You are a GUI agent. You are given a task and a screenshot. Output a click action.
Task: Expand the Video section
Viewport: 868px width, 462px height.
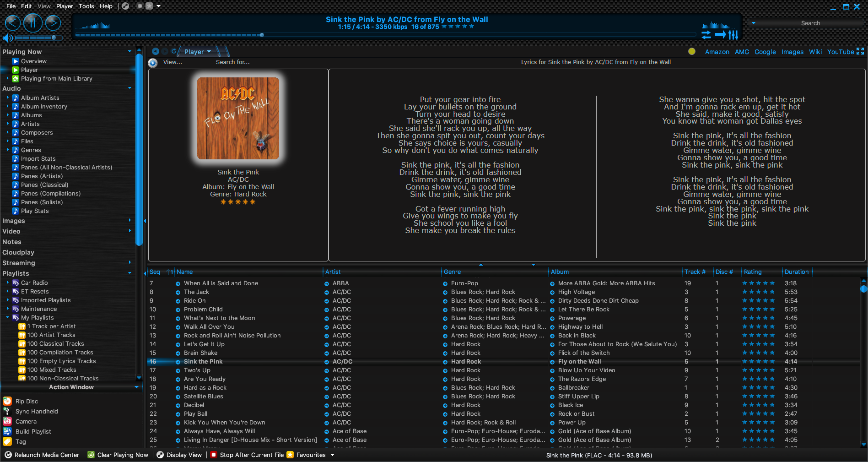[129, 231]
